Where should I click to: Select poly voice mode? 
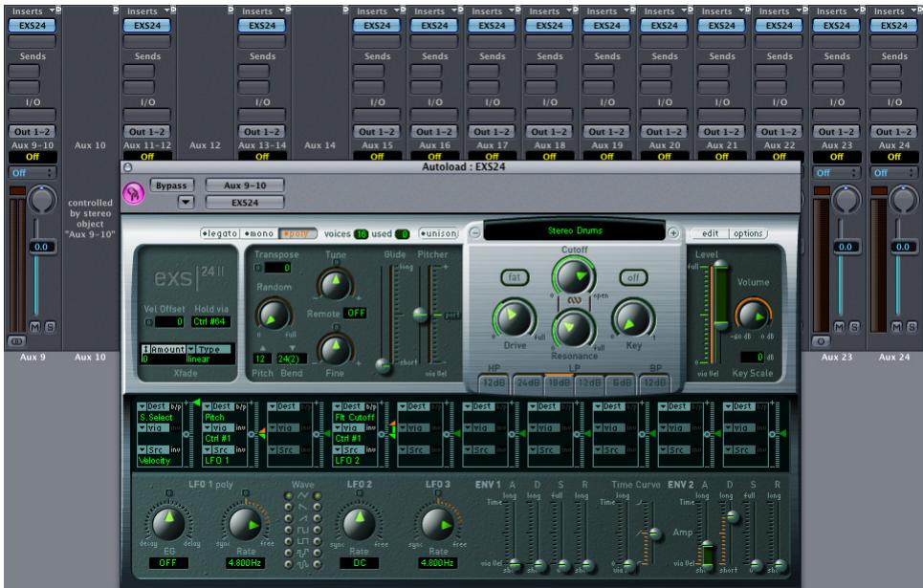click(297, 233)
